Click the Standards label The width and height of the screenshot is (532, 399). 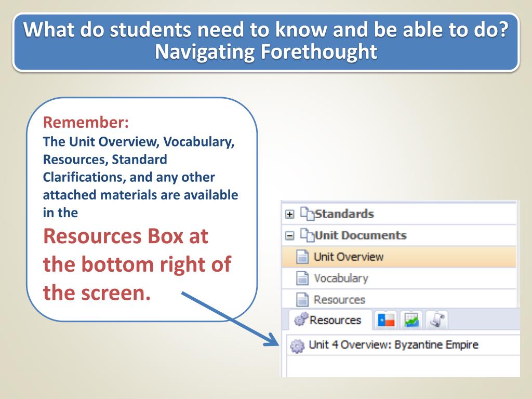click(344, 214)
